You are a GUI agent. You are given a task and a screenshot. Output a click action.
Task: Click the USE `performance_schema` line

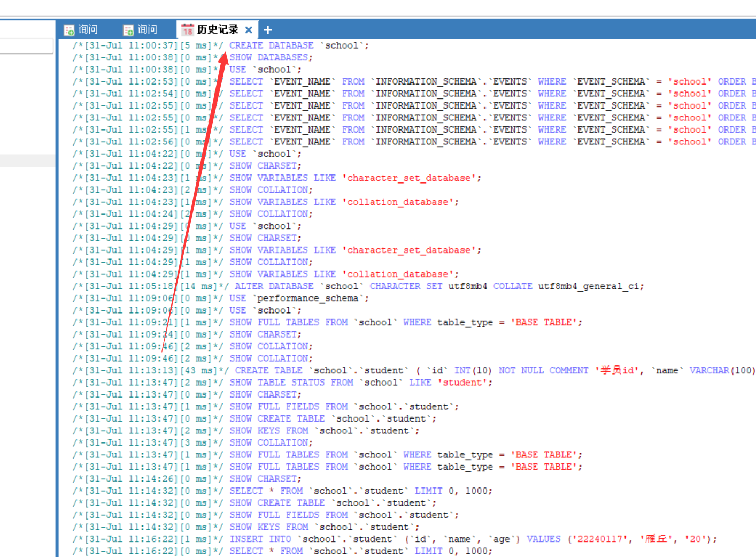pyautogui.click(x=221, y=298)
